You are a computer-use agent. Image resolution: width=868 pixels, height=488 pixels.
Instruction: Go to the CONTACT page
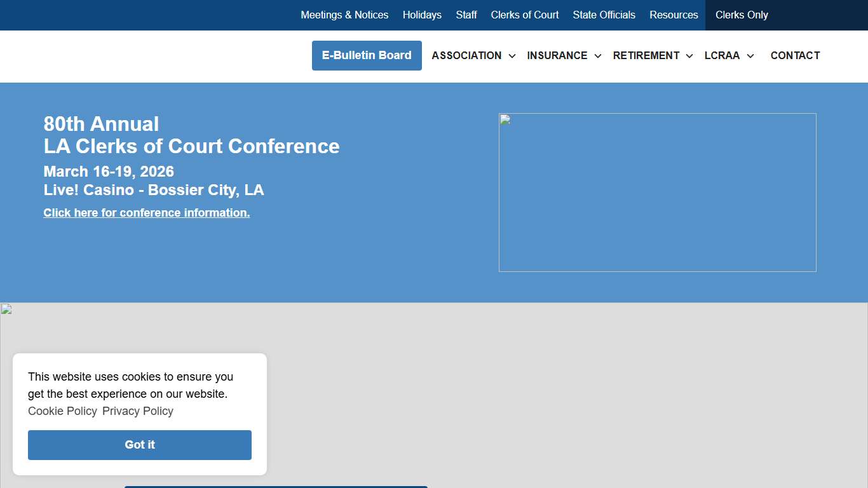[795, 56]
